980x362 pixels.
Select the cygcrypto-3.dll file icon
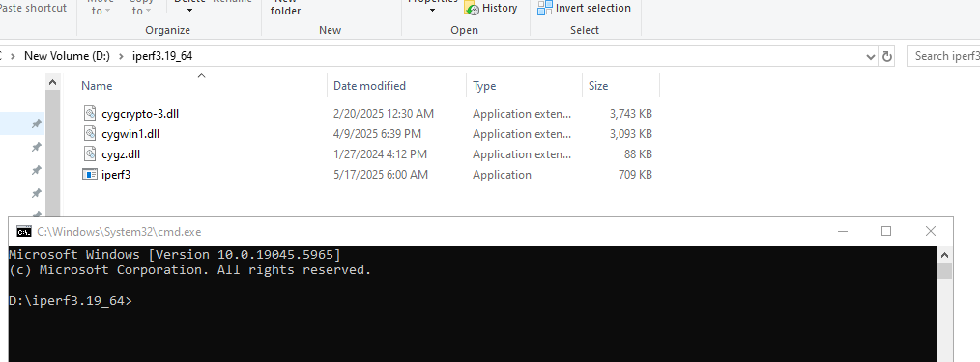pos(91,113)
